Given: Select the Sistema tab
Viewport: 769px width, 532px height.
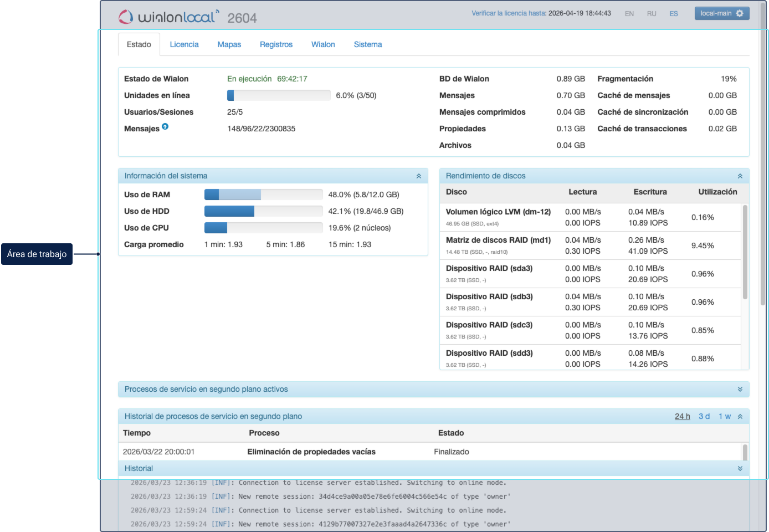Looking at the screenshot, I should (368, 44).
